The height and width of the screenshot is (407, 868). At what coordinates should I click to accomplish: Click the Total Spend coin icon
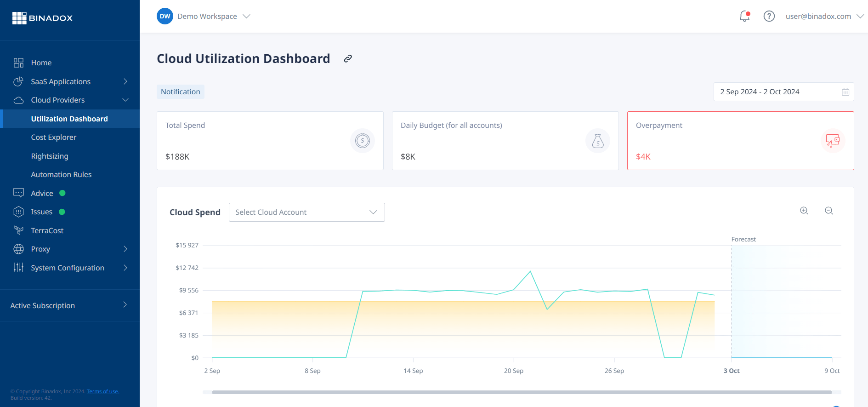click(x=363, y=141)
